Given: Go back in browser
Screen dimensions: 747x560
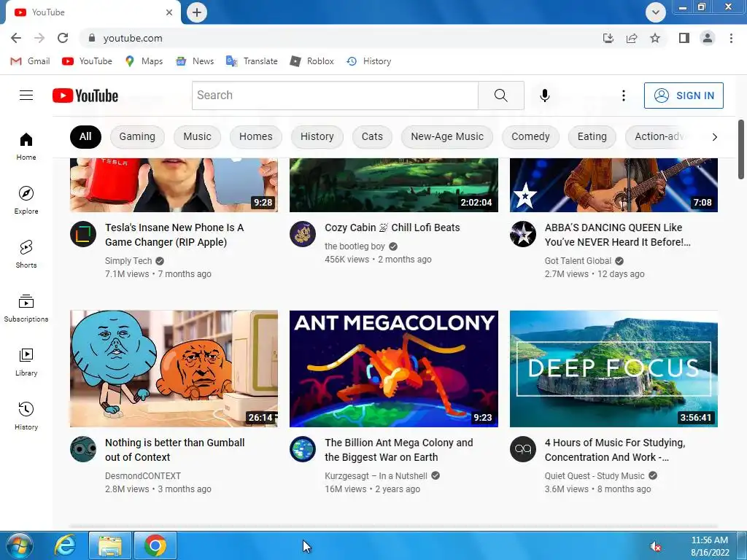Looking at the screenshot, I should [16, 38].
